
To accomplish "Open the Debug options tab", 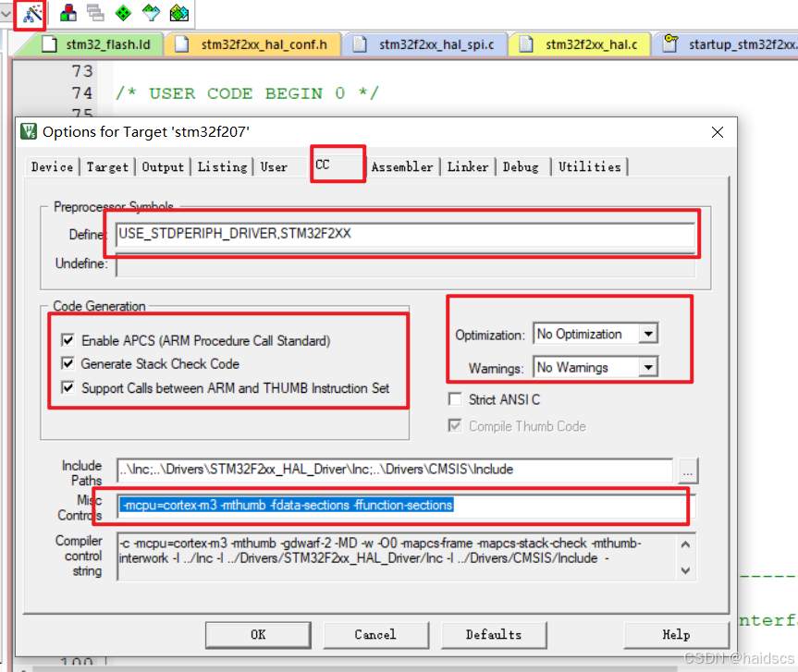I will click(x=522, y=167).
